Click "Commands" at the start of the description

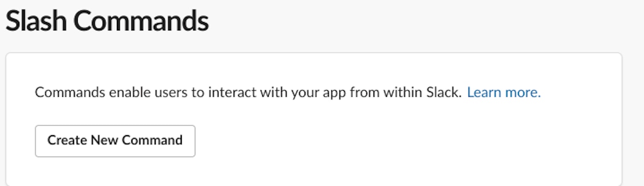coord(70,93)
